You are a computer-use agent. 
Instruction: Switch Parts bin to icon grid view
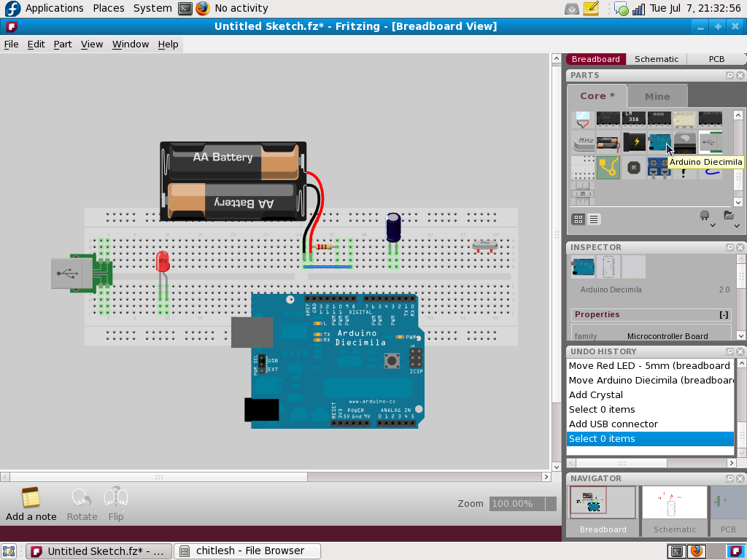tap(578, 219)
